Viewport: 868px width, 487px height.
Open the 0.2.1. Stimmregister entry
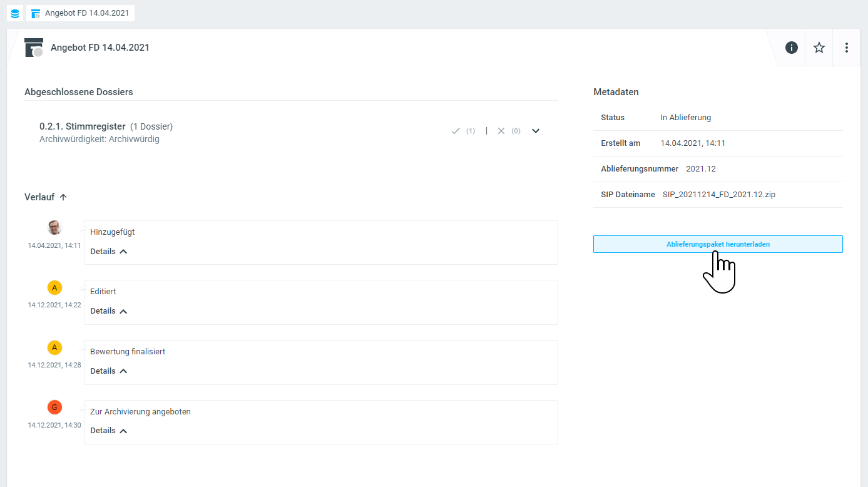(x=83, y=126)
